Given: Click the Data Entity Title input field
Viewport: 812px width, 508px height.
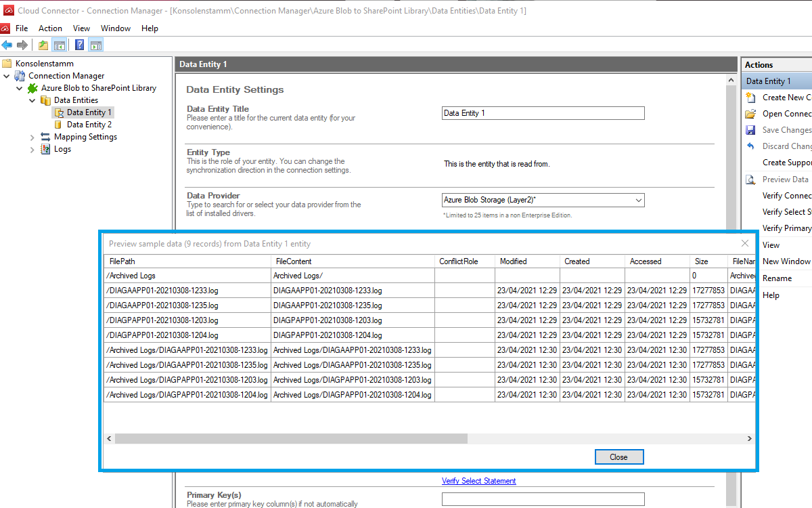Looking at the screenshot, I should click(543, 113).
